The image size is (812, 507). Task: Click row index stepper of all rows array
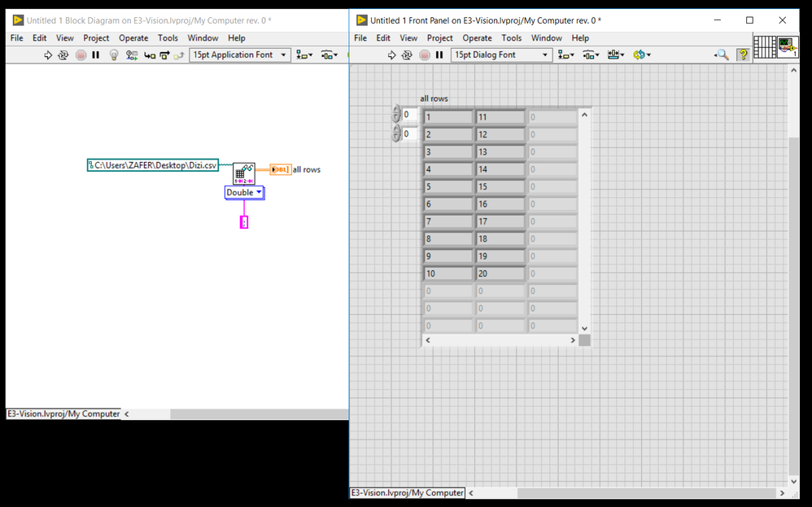[396, 114]
